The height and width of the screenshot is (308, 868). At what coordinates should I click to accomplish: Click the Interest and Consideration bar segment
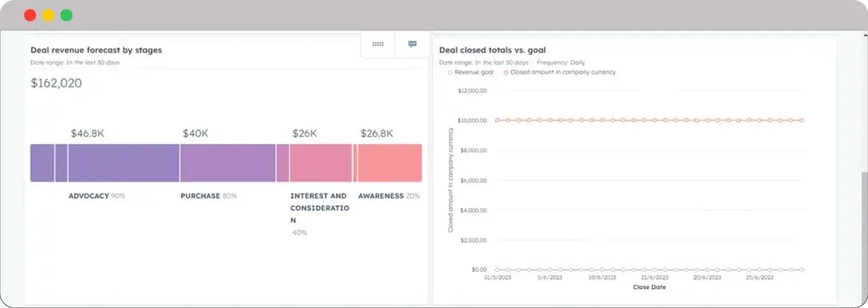click(321, 163)
